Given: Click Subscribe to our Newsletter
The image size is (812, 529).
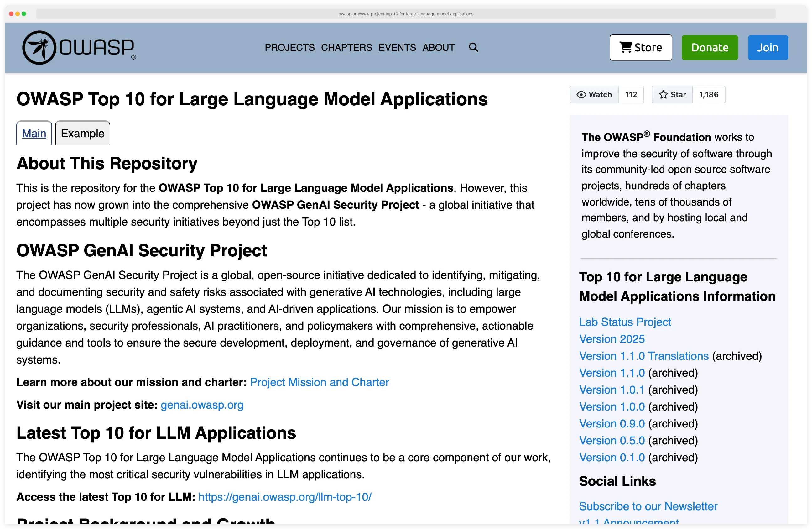Looking at the screenshot, I should pos(648,506).
